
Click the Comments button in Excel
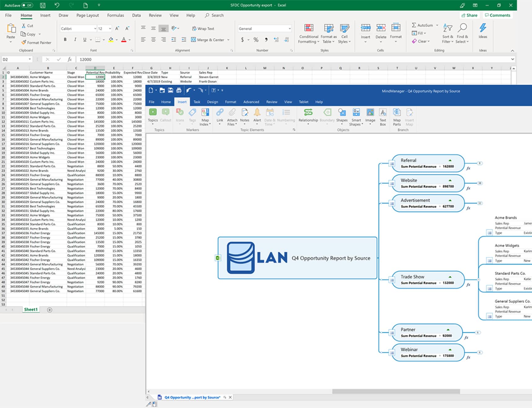(x=497, y=15)
